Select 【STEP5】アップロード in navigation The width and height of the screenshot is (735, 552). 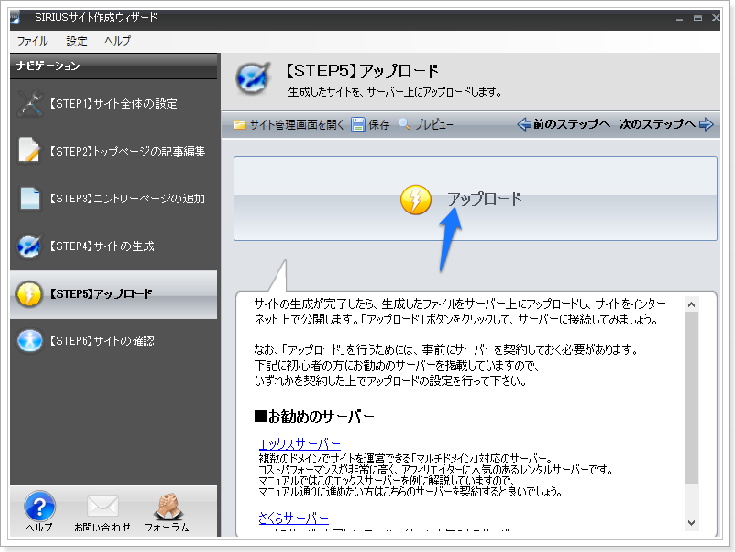pos(114,294)
